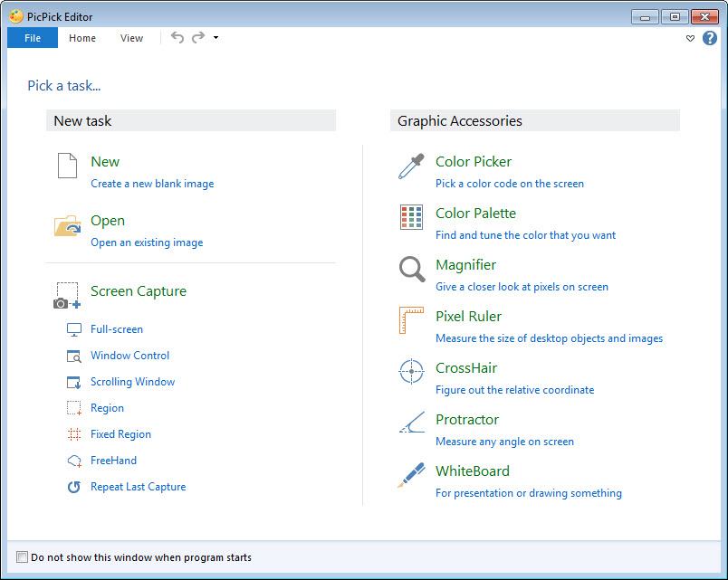Switch to the Home tab
Image resolution: width=728 pixels, height=580 pixels.
82,38
